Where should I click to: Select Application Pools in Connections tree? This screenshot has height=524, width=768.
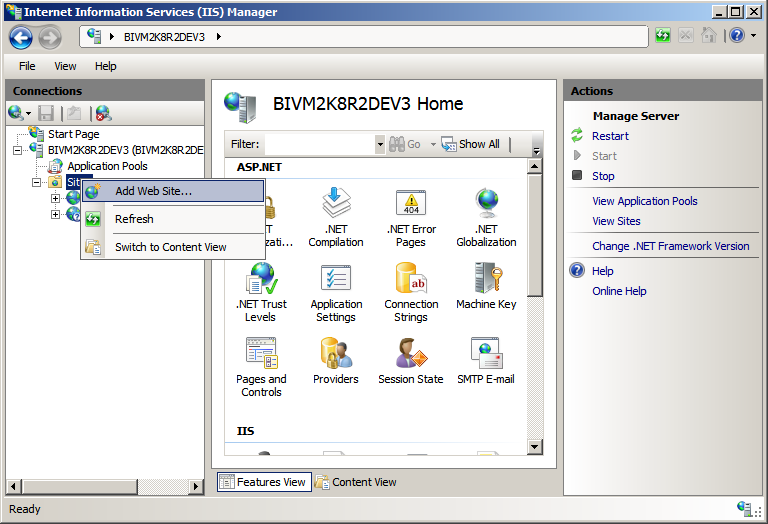pos(107,166)
